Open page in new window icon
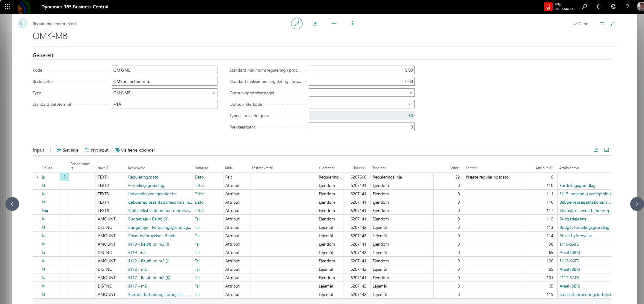The image size is (644, 304). coord(602,24)
